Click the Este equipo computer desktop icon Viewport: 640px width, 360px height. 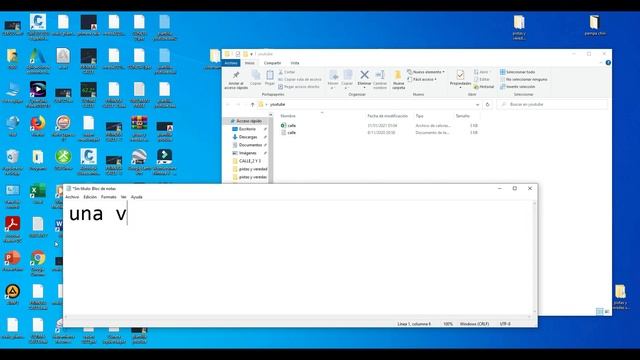(x=12, y=89)
